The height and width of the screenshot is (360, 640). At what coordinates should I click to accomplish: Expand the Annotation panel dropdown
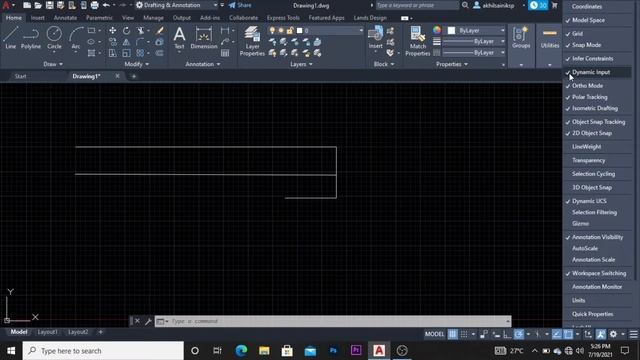pyautogui.click(x=203, y=64)
